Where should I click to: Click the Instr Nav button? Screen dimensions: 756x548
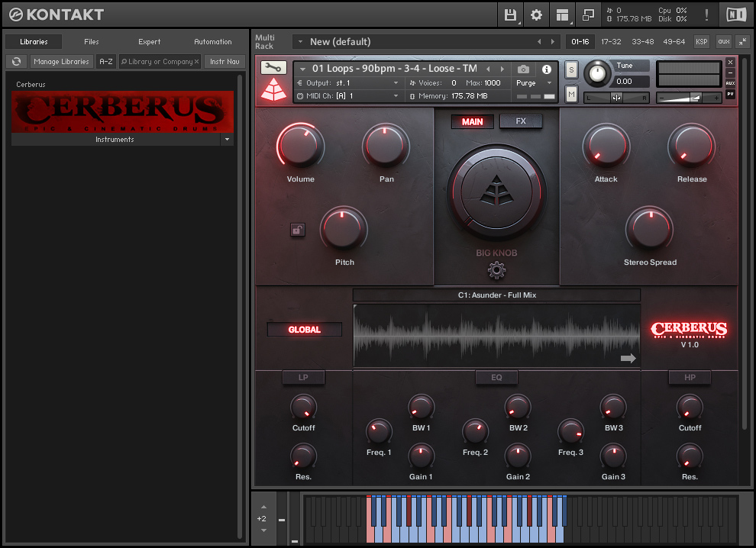click(x=225, y=62)
